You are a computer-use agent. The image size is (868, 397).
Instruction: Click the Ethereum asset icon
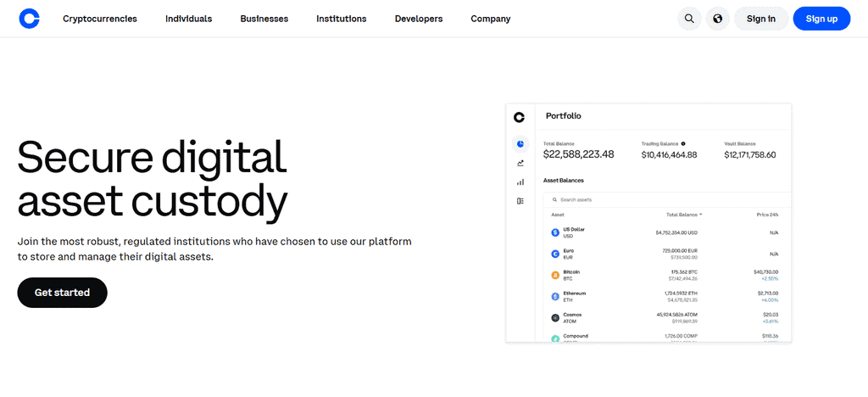[555, 297]
